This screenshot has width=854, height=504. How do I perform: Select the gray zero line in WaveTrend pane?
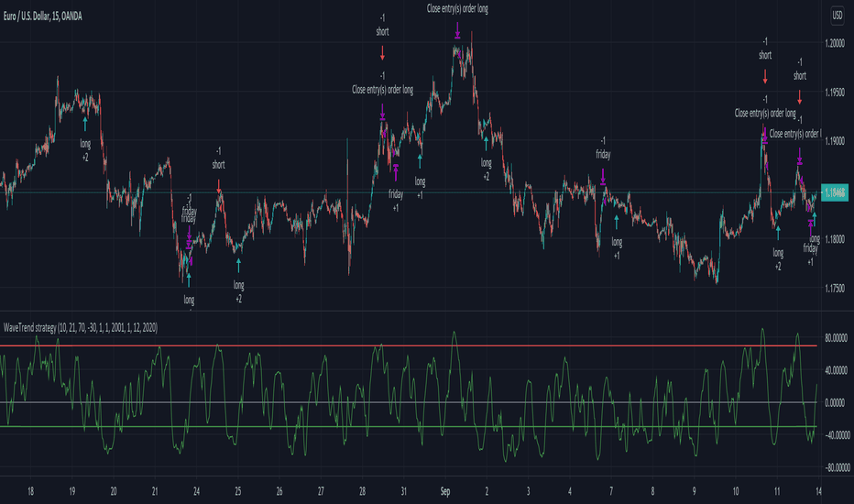pyautogui.click(x=409, y=402)
